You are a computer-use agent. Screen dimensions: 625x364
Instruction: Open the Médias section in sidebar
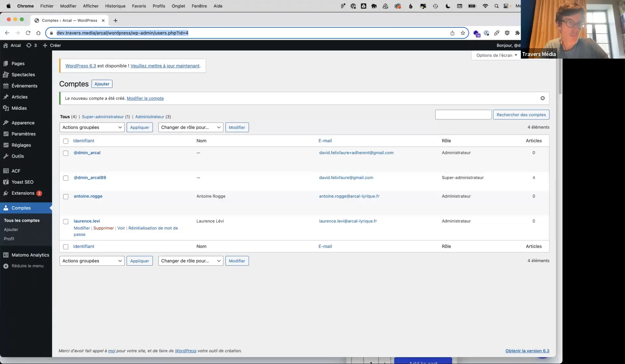19,108
